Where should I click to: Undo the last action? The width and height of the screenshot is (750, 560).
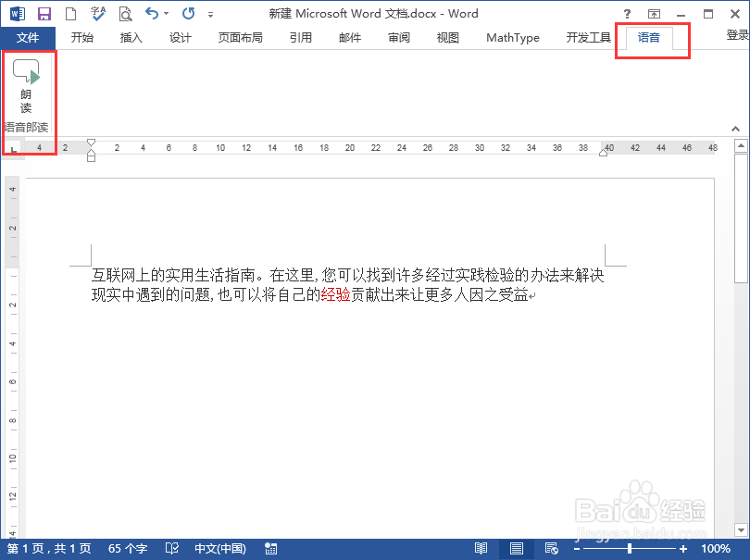click(x=152, y=13)
